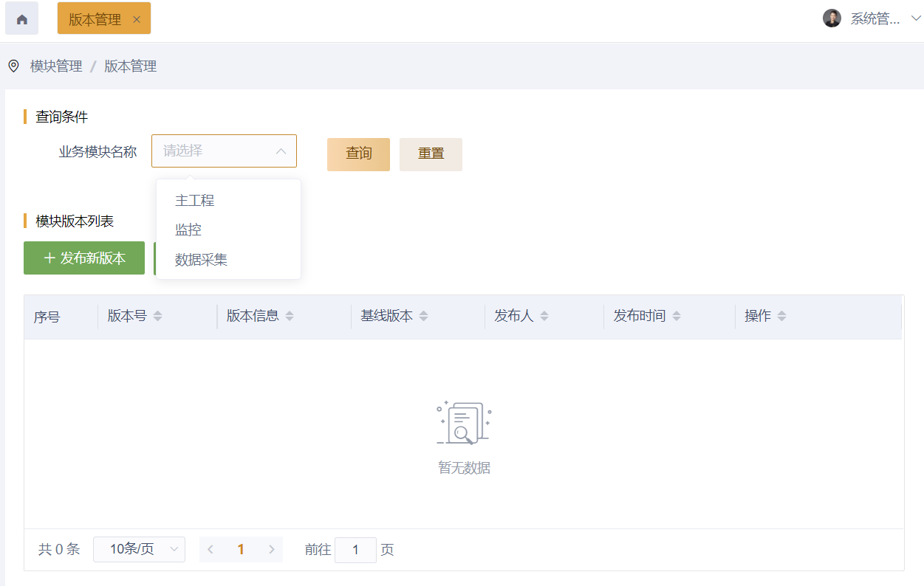The width and height of the screenshot is (924, 586).
Task: Sort by 版本号 column
Action: click(157, 316)
